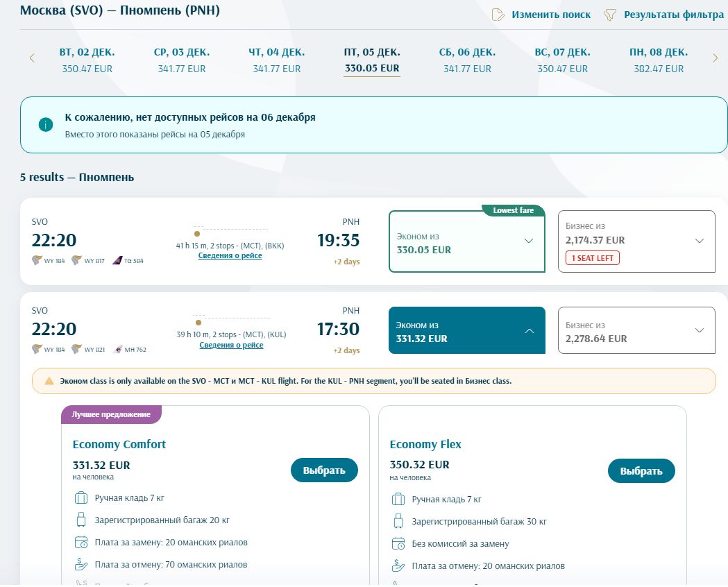This screenshot has width=728, height=587.
Task: Expand Business 2,278.64 EUR fare options
Action: pos(636,330)
